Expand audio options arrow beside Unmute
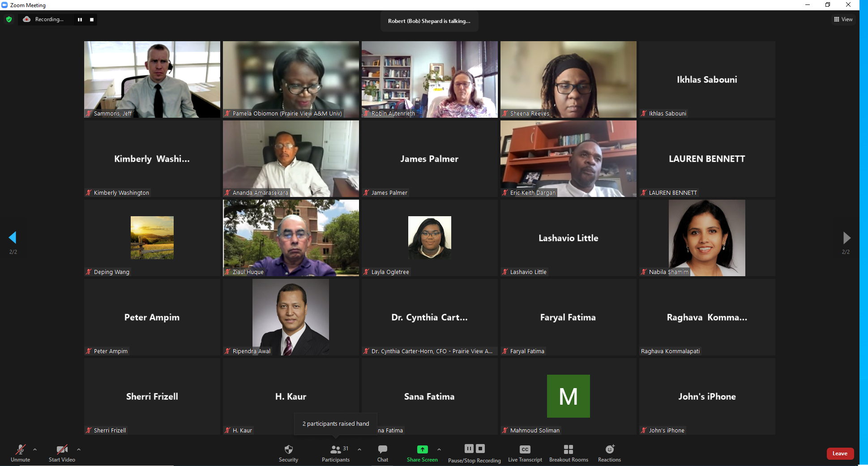Image resolution: width=868 pixels, height=466 pixels. (35, 449)
